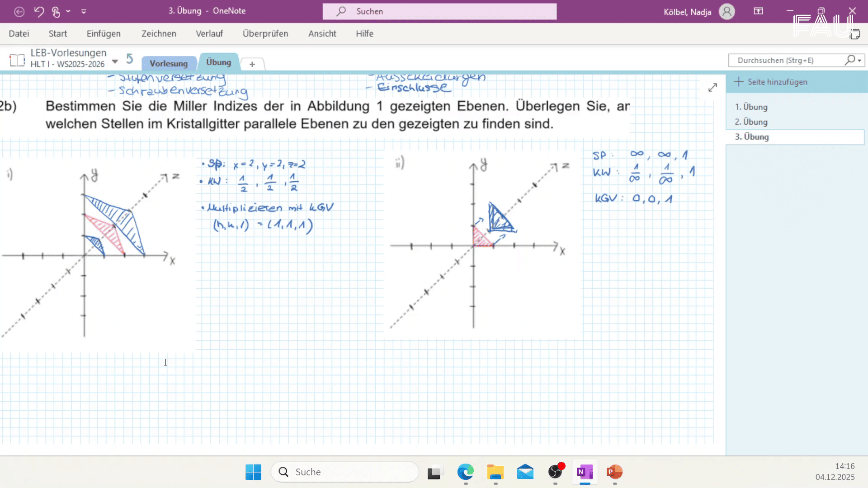The height and width of the screenshot is (488, 868).
Task: Open the Vorlesung section tab
Action: click(169, 63)
